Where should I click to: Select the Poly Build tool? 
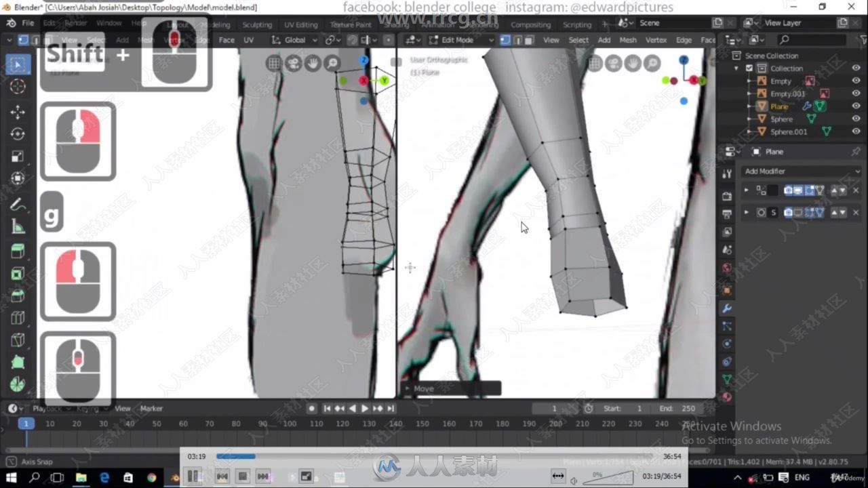coord(18,363)
